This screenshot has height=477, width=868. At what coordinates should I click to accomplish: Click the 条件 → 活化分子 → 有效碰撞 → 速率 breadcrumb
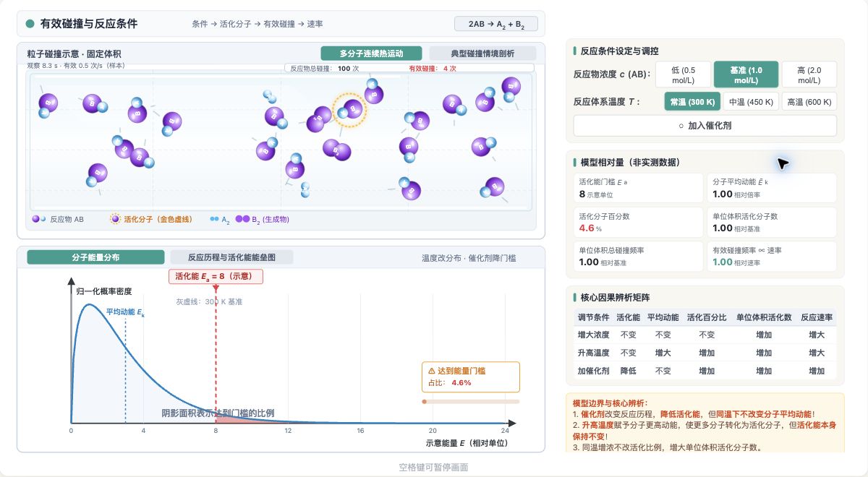click(x=258, y=24)
